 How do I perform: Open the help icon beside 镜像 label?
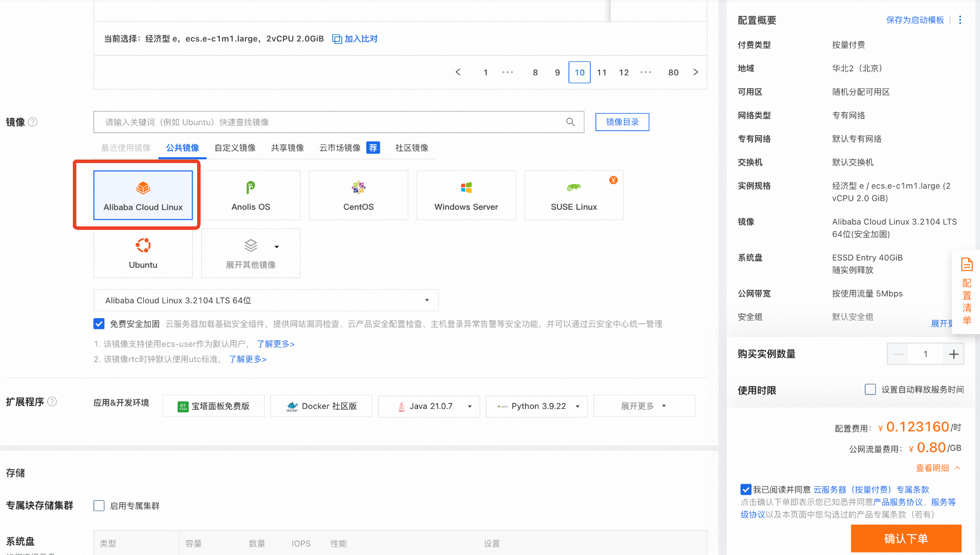33,122
